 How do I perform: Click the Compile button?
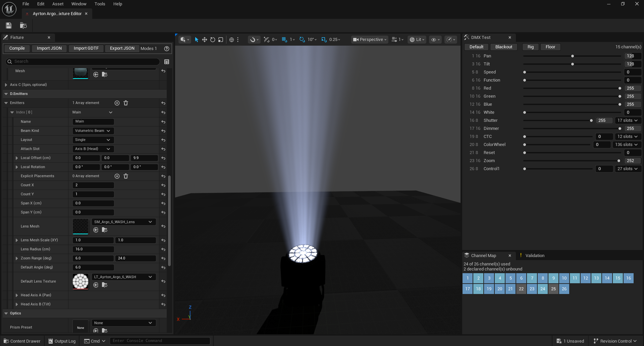pos(17,48)
